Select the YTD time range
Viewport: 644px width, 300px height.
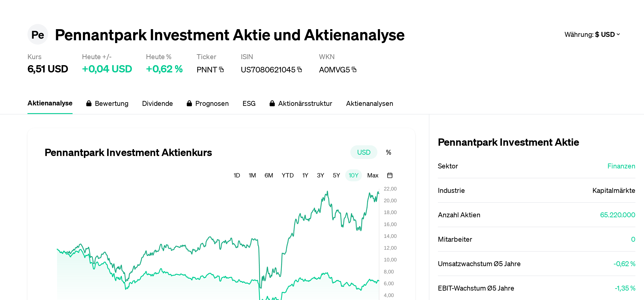tap(287, 175)
